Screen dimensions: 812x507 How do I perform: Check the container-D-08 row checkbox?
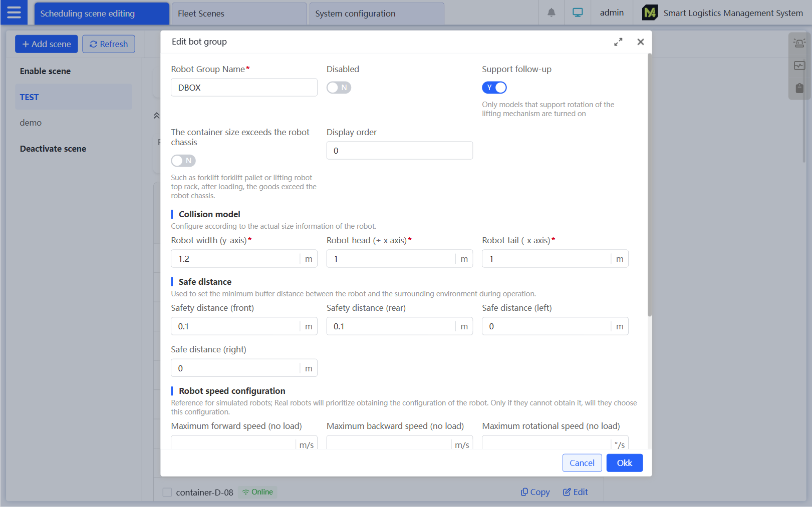click(x=167, y=492)
